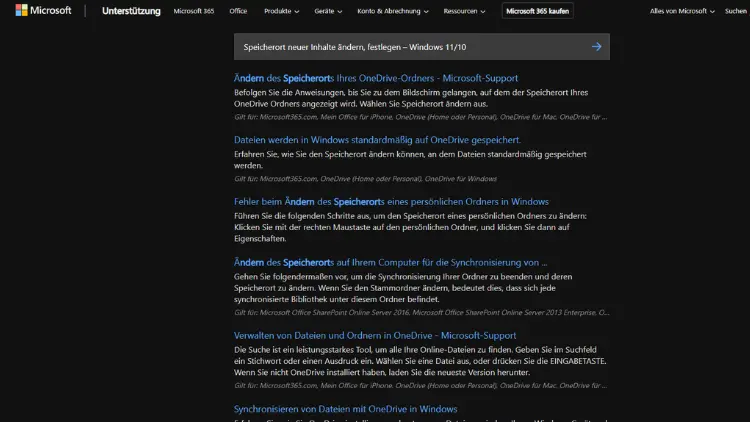Click text starting 'Die Suche ist ein leistungsstarkes Tool'
This screenshot has height=422, width=750.
(x=420, y=361)
